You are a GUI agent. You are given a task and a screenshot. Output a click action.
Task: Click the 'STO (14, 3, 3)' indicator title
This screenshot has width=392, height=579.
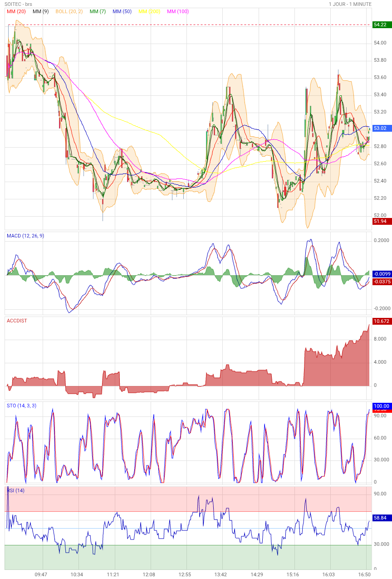[21, 406]
